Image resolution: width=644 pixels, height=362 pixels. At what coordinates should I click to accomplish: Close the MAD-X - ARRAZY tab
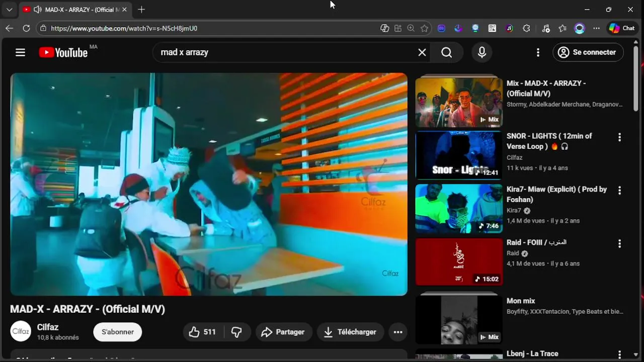coord(124,10)
